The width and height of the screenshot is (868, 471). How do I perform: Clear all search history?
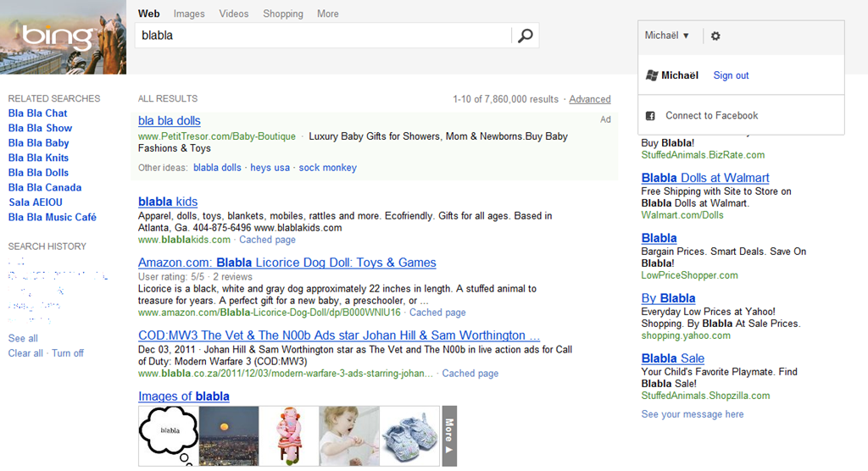coord(25,353)
